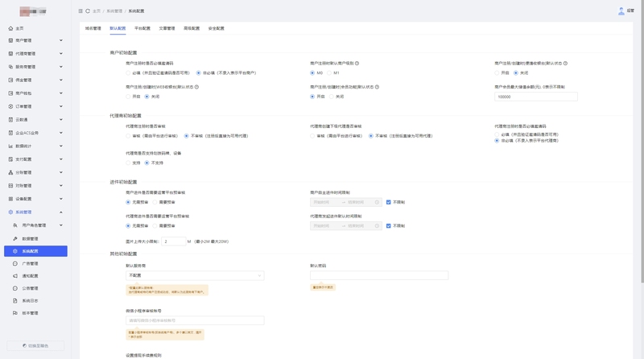Click the 系统管理 breadcrumb link
The image size is (644, 359).
coord(114,11)
